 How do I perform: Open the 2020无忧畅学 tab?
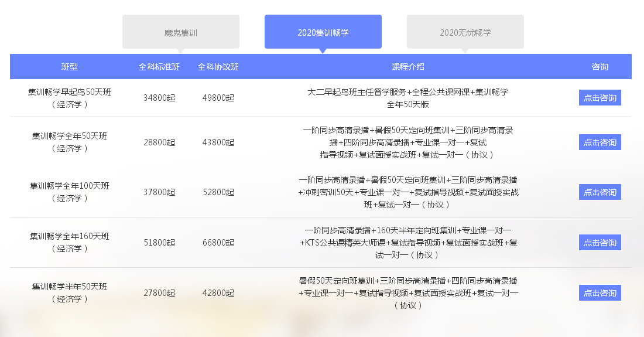465,32
